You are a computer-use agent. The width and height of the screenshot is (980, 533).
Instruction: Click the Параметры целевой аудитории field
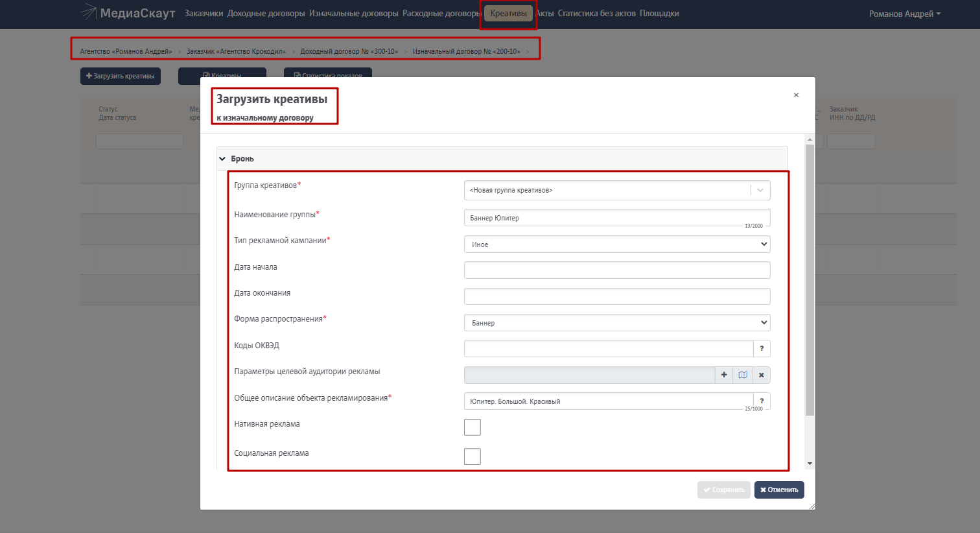(589, 375)
